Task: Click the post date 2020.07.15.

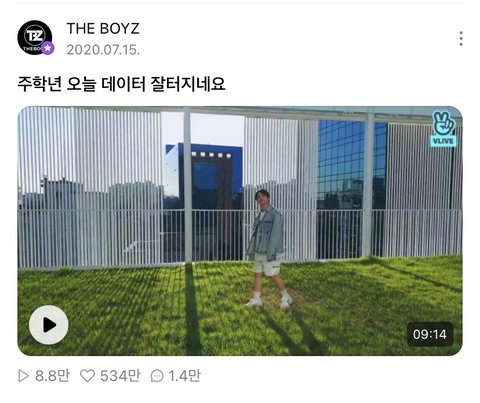Action: [103, 50]
